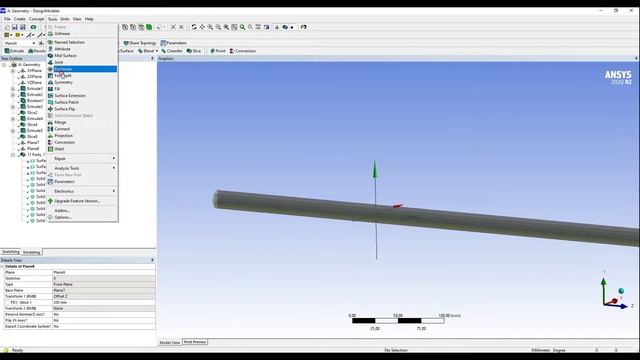Switch to the Print Preview tab

[x=195, y=342]
